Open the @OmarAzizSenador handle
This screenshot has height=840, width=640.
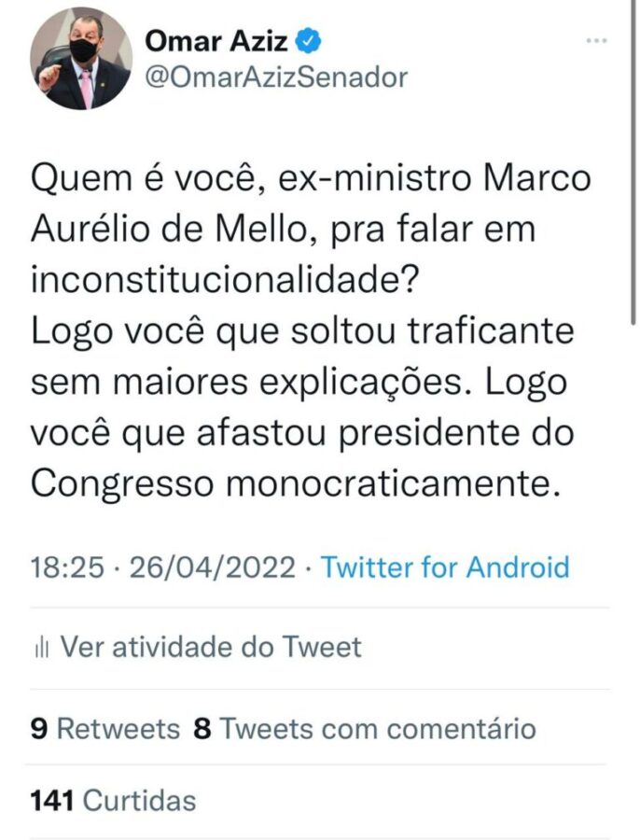[276, 77]
